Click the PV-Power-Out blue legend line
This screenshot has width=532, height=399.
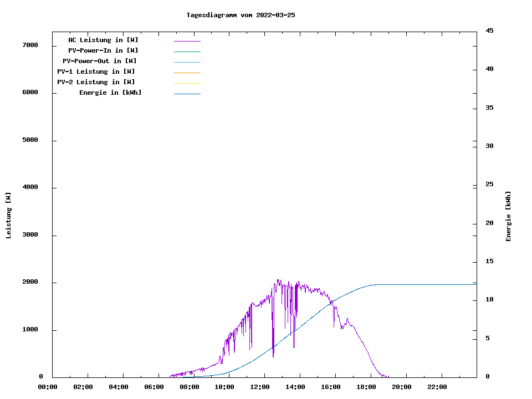click(x=187, y=62)
